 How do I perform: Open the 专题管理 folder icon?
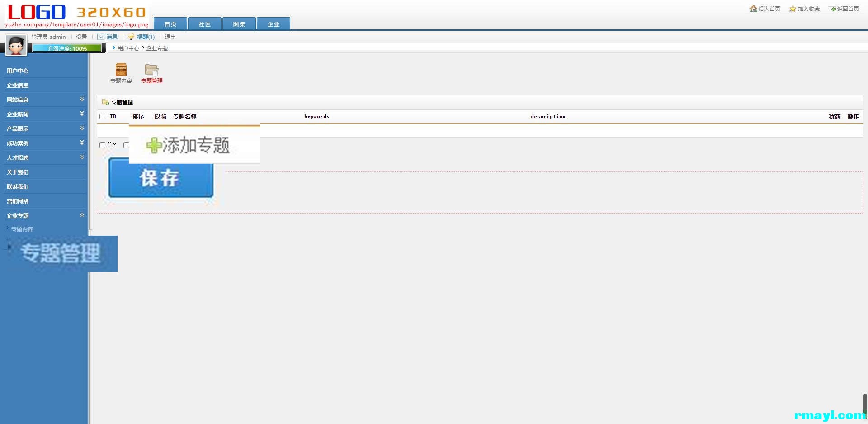151,70
